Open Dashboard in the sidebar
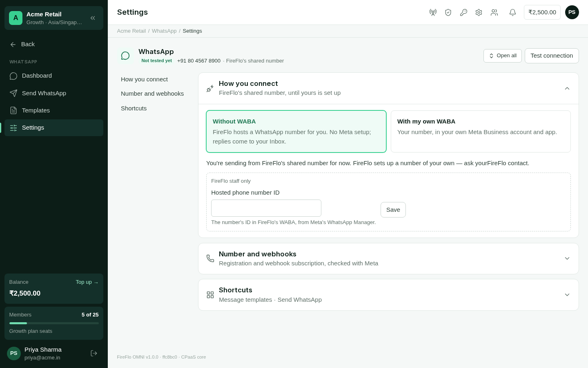The image size is (588, 368). point(54,76)
